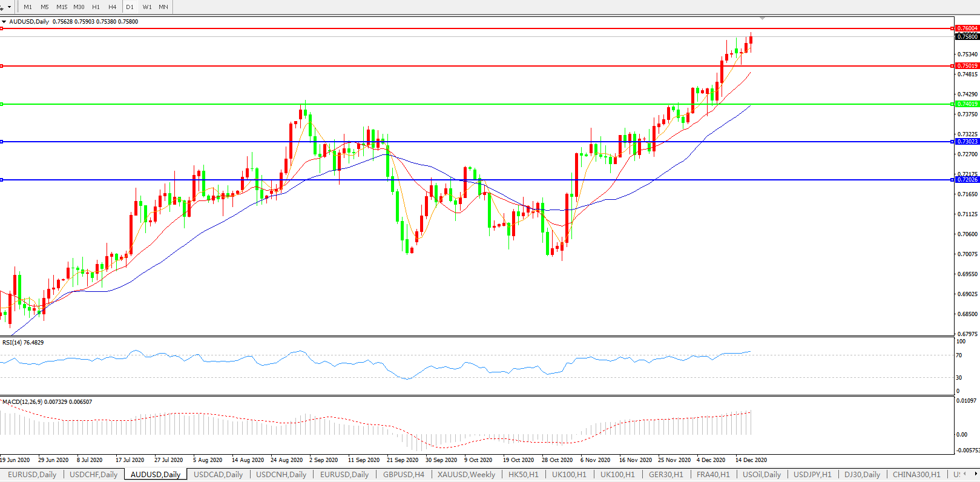This screenshot has width=980, height=482.
Task: Select the red 0.76004 horizontal line label
Action: [967, 28]
